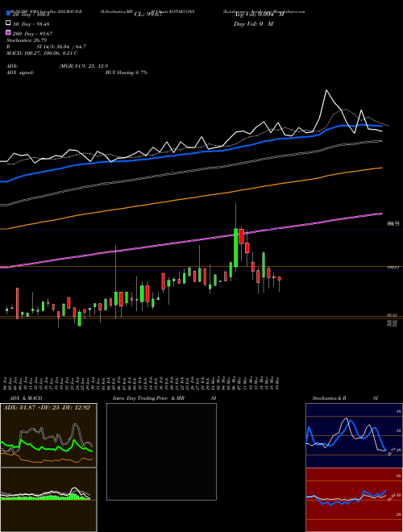This screenshot has width=403, height=532.
Task: Click the 'ADX & MACD' panel title
Action: [x=26, y=398]
